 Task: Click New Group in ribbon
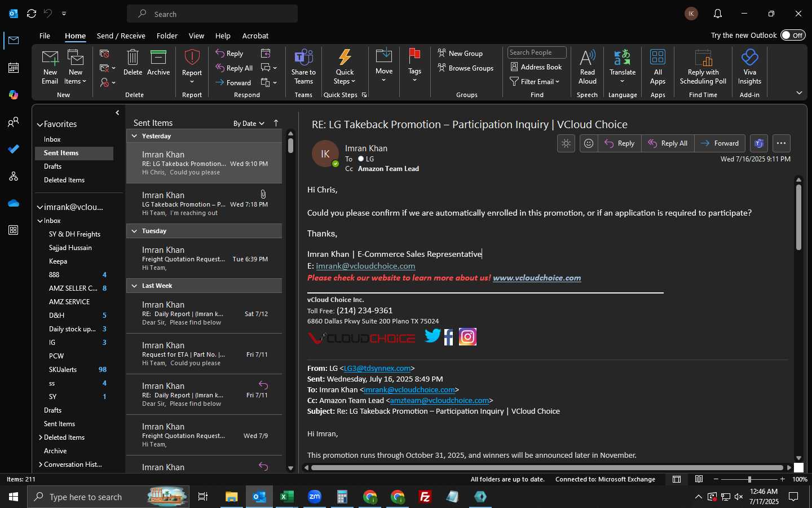pyautogui.click(x=460, y=53)
